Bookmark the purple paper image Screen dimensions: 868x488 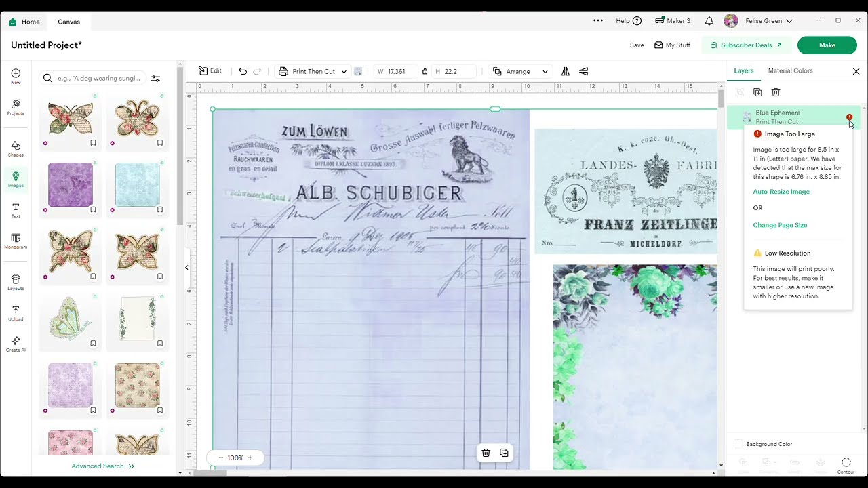[x=93, y=209]
